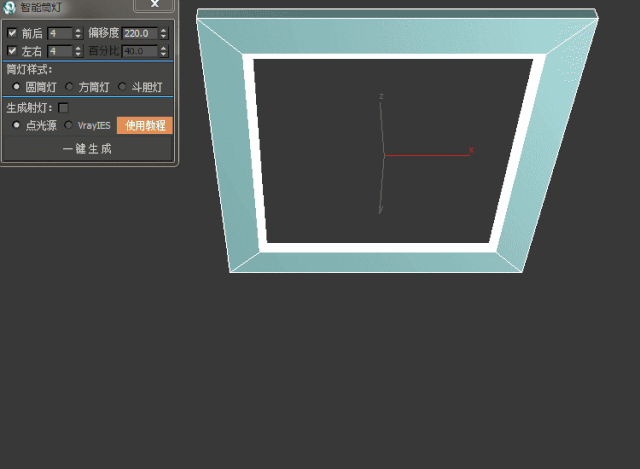
Task: Click the 一键生成 button
Action: coord(87,149)
